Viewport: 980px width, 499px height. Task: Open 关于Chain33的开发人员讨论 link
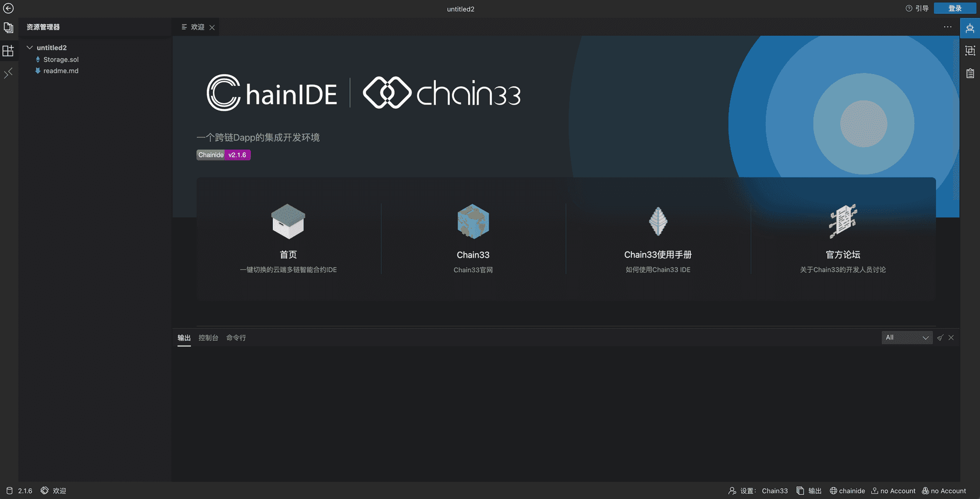tap(843, 270)
